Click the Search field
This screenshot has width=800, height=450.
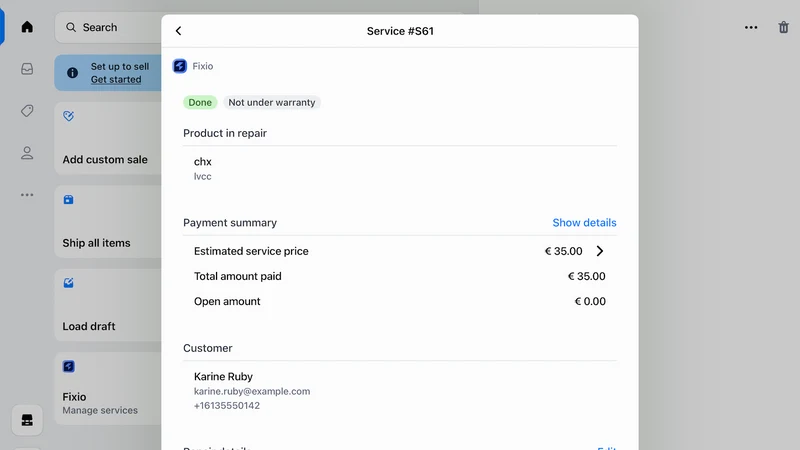click(x=108, y=28)
